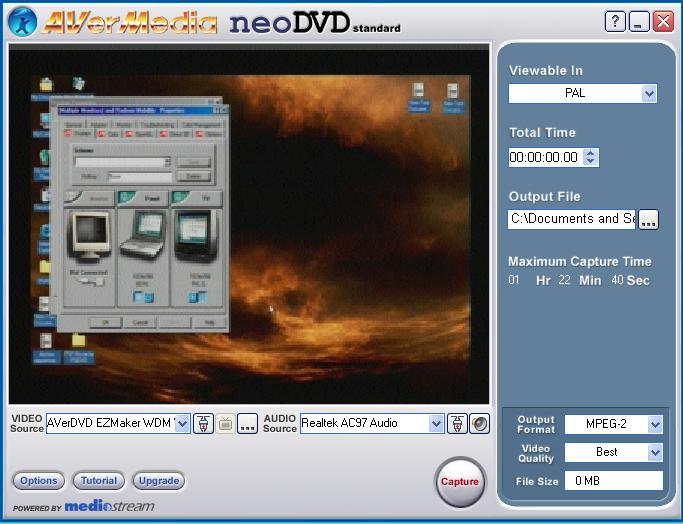Click the Total Time input field

click(546, 157)
